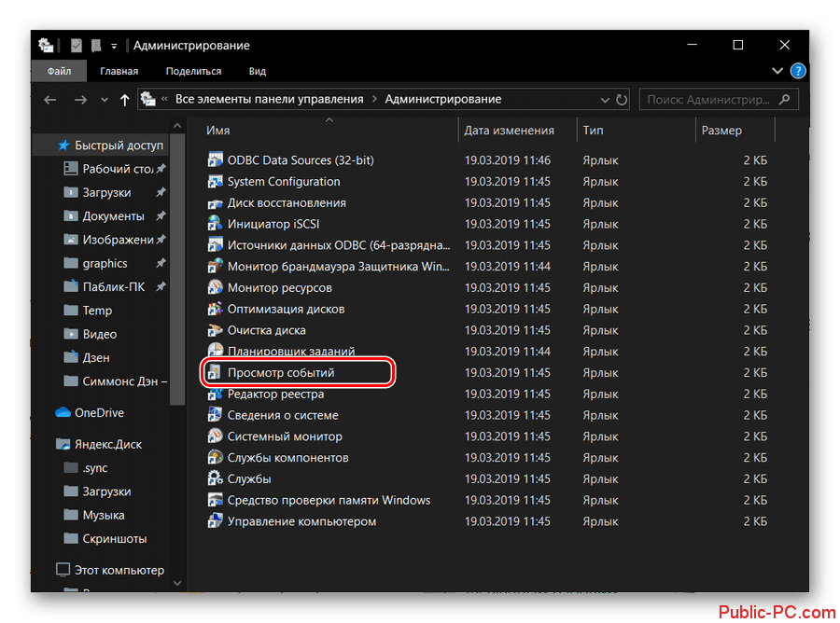840x623 pixels.
Task: Click the search Администрирование input field
Action: coord(711,99)
